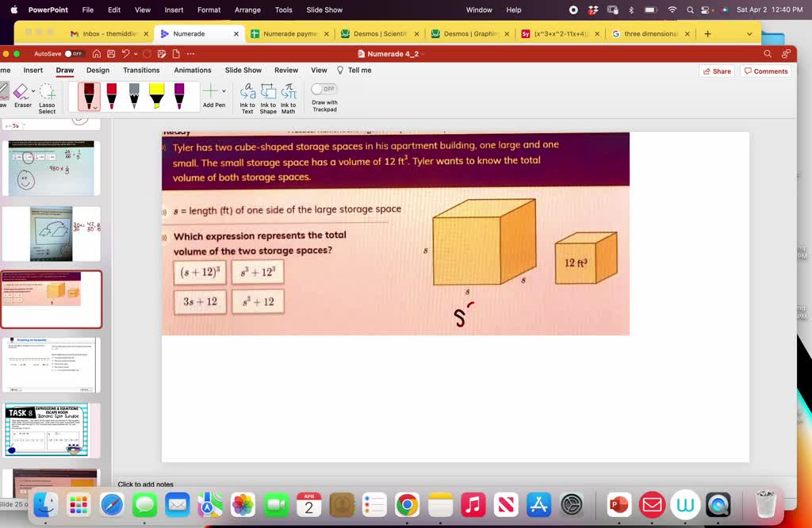Open Finder from the Dock
Image resolution: width=812 pixels, height=528 pixels.
[46, 505]
